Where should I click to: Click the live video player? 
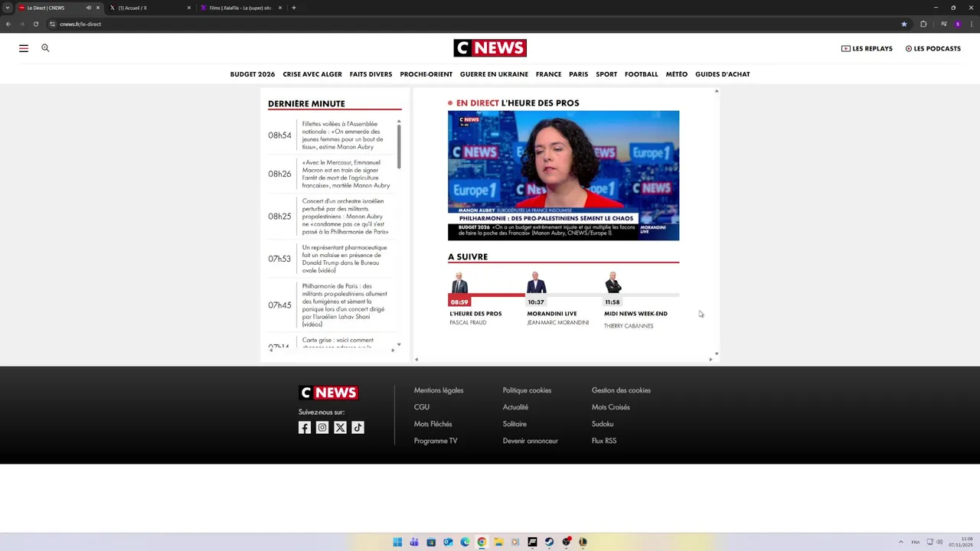[563, 175]
